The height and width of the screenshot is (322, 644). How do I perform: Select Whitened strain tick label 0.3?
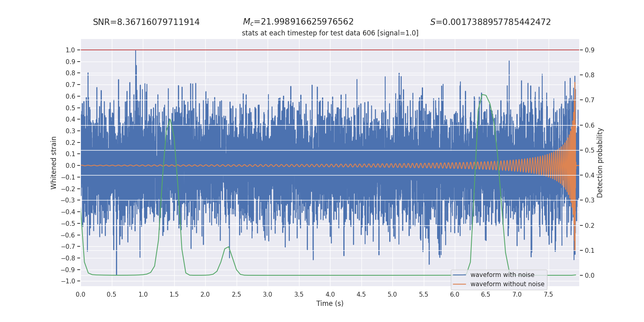pyautogui.click(x=70, y=131)
